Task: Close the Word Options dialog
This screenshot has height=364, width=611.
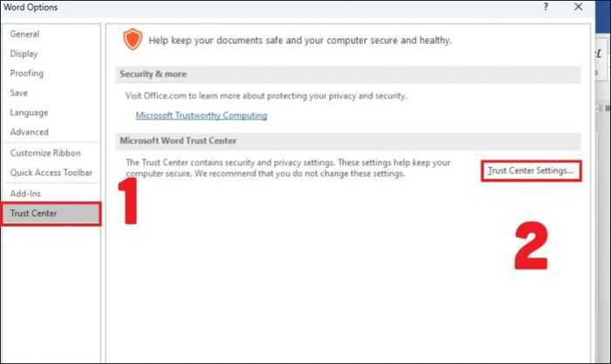Action: (x=578, y=7)
